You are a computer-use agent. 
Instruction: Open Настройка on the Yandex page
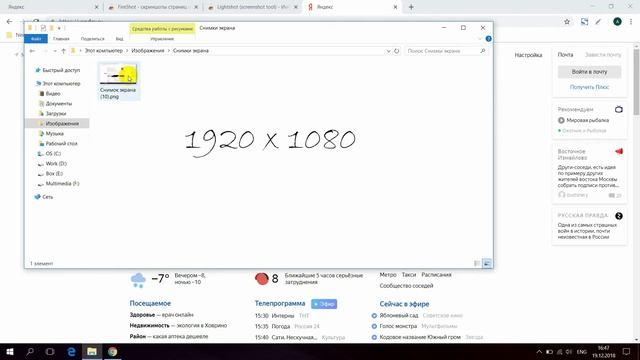[x=528, y=55]
